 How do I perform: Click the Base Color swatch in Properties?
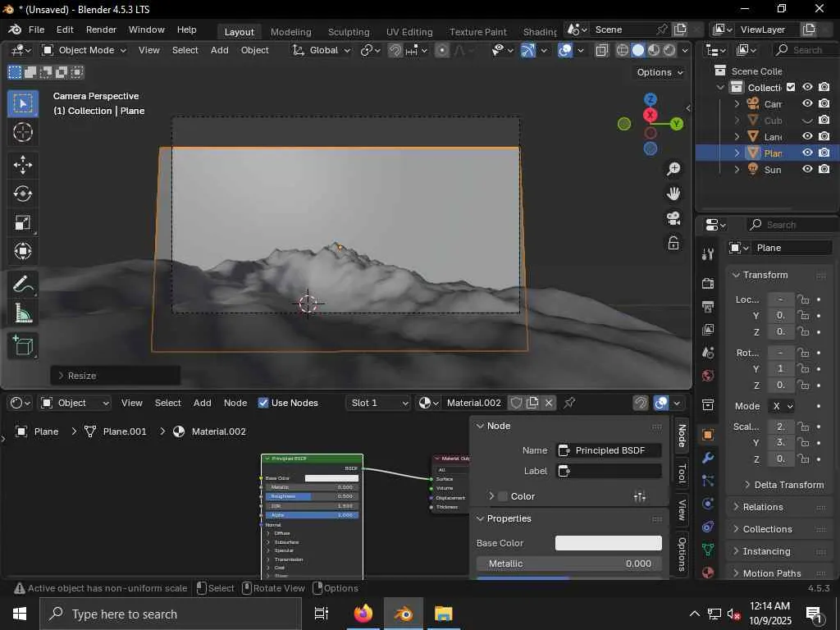click(x=608, y=543)
